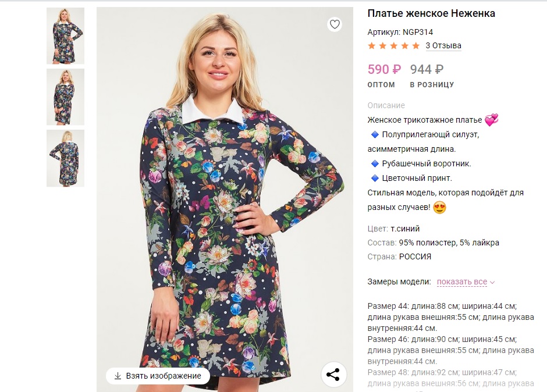Click the five-star rating
Image resolution: width=547 pixels, height=392 pixels.
tap(393, 45)
